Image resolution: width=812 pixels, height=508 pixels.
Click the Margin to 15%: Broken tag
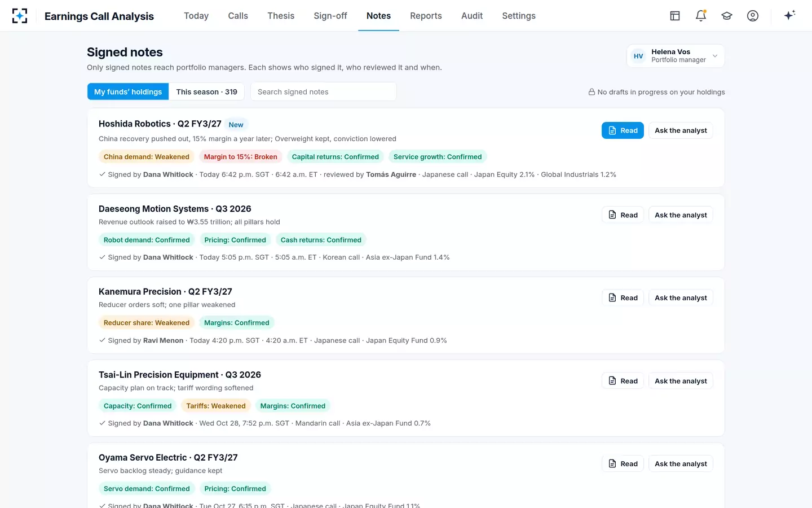[x=241, y=157]
